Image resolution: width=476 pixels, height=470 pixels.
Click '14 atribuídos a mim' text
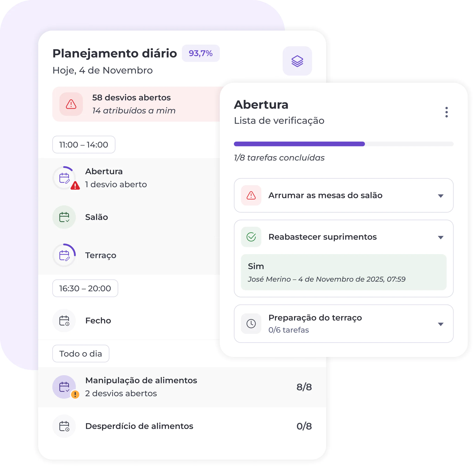point(134,111)
